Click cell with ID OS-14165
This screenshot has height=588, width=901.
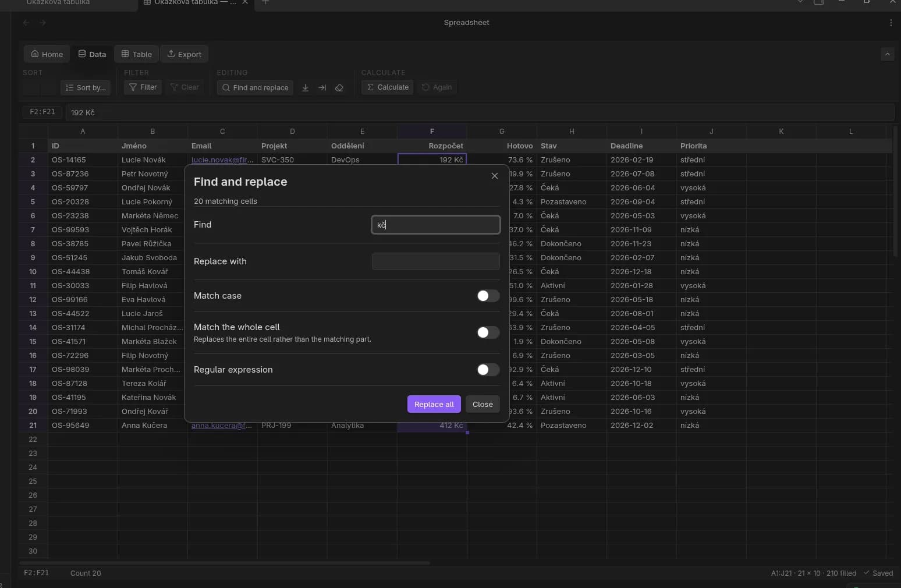click(x=83, y=160)
